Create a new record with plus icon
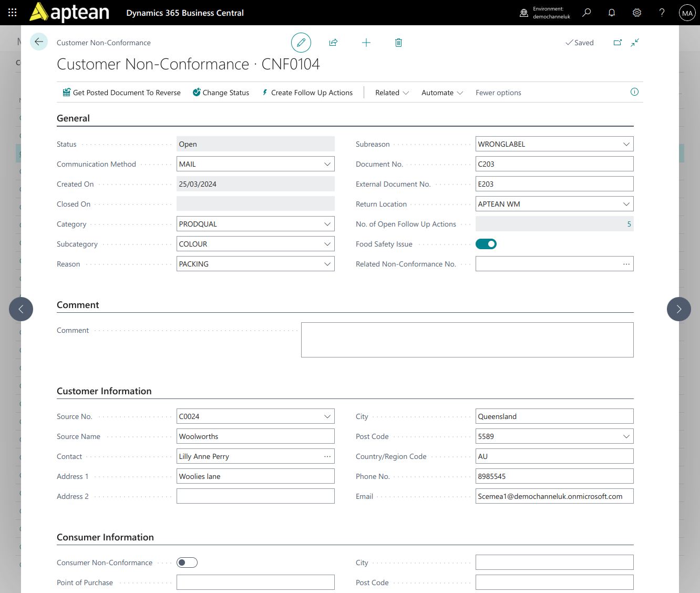This screenshot has height=593, width=700. [366, 43]
